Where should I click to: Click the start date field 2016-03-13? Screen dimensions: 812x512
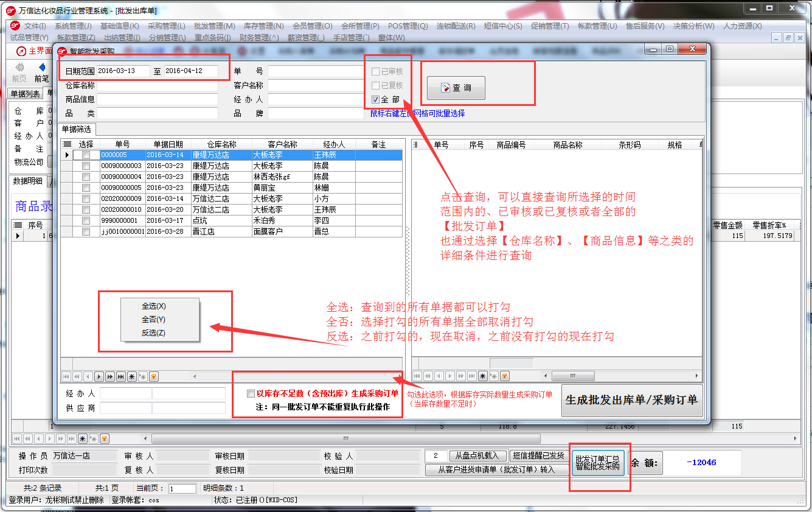click(123, 71)
